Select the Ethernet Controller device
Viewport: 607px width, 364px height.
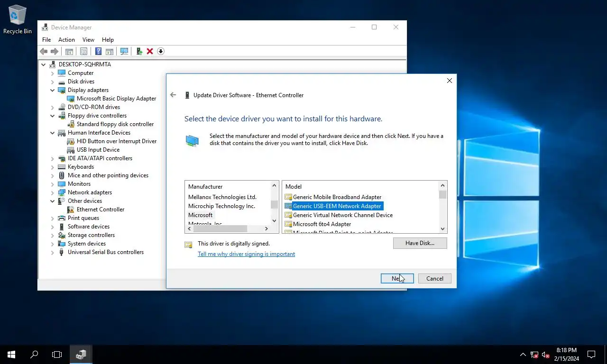click(x=101, y=209)
